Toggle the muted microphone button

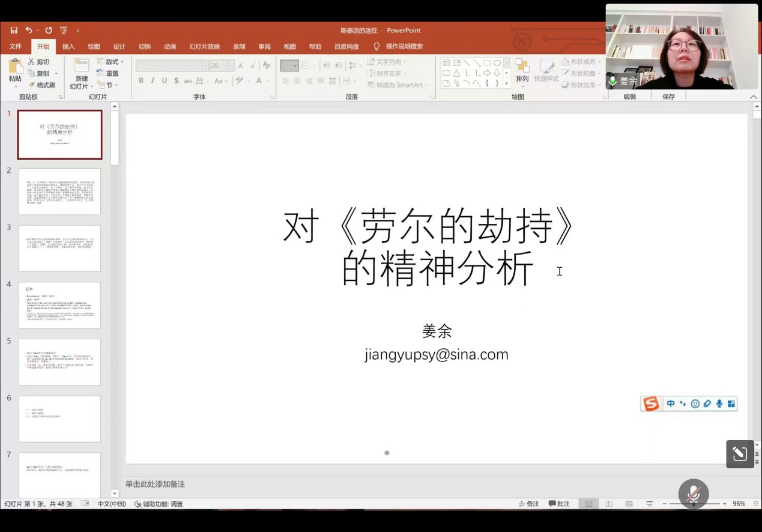(694, 494)
